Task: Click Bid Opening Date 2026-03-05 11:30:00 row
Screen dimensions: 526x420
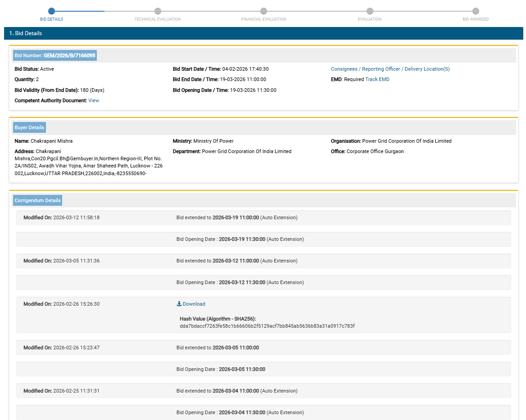Action: point(263,369)
